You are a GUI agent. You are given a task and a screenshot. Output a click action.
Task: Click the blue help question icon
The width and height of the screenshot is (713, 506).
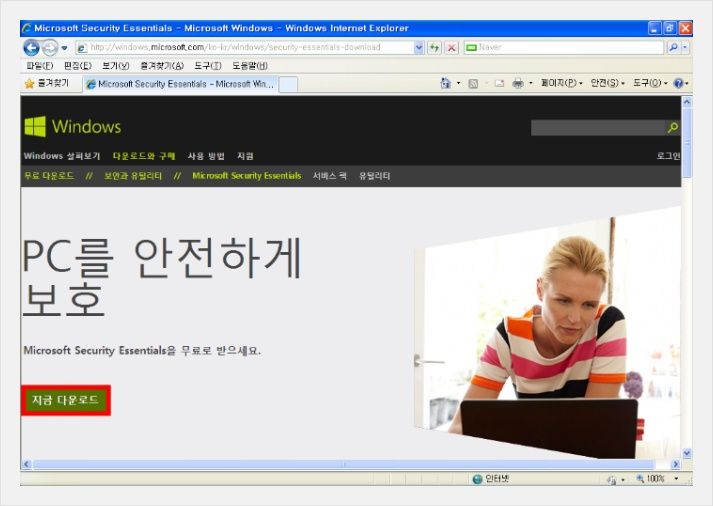(x=678, y=84)
